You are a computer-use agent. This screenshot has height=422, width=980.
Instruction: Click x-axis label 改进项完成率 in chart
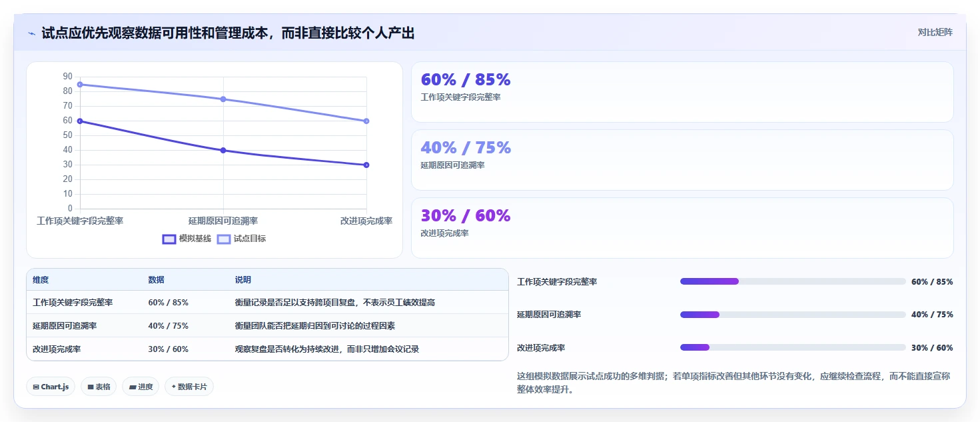pos(366,221)
